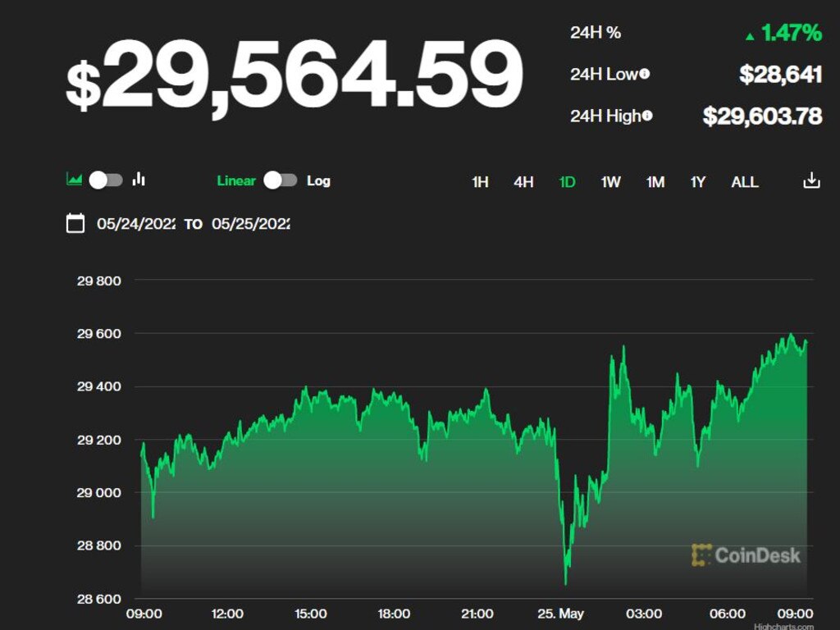Click the 24H Low info icon
Image resolution: width=840 pixels, height=630 pixels.
(x=645, y=74)
